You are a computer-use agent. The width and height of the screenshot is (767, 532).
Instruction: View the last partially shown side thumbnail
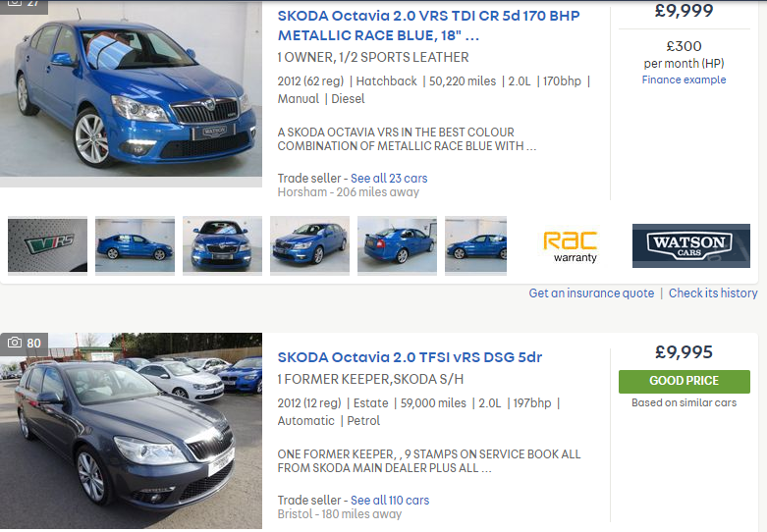point(476,245)
